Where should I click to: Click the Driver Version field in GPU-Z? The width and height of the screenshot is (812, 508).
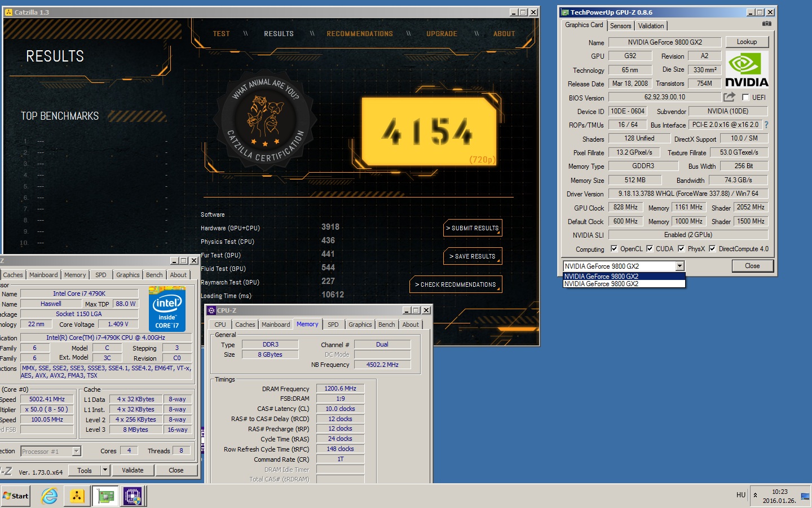pyautogui.click(x=688, y=194)
